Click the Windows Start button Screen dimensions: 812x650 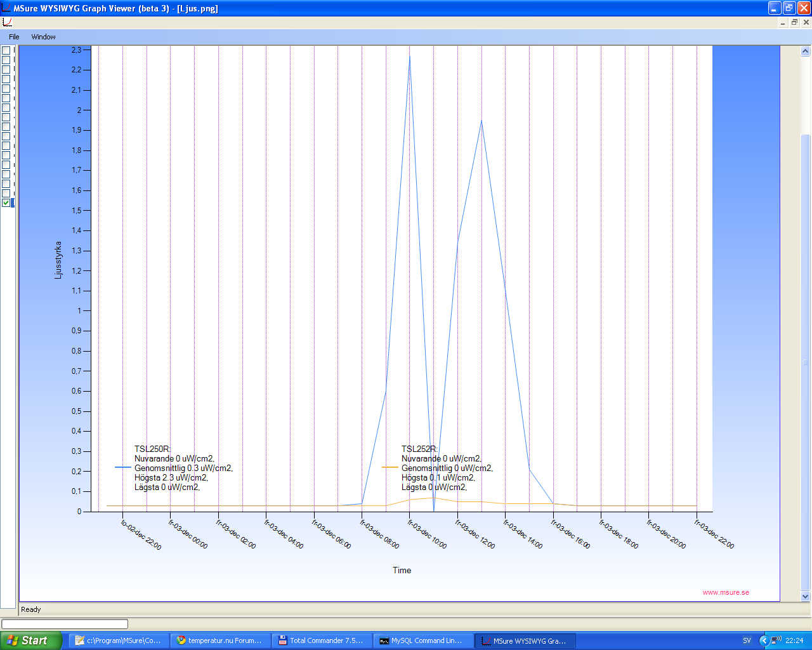point(30,640)
